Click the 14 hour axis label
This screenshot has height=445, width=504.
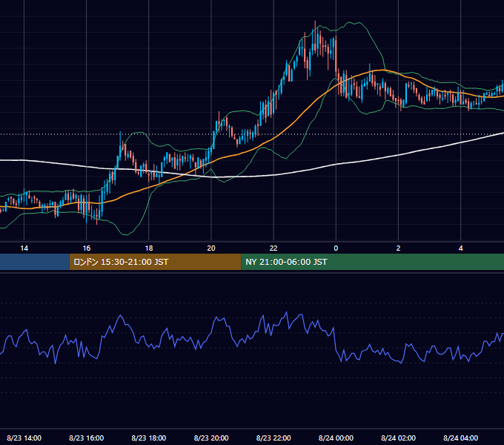24,248
